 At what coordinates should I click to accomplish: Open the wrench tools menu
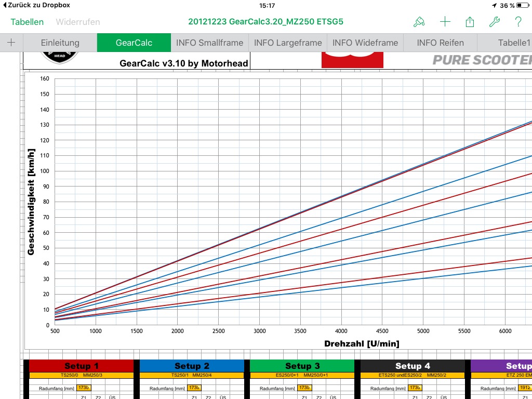click(x=494, y=22)
